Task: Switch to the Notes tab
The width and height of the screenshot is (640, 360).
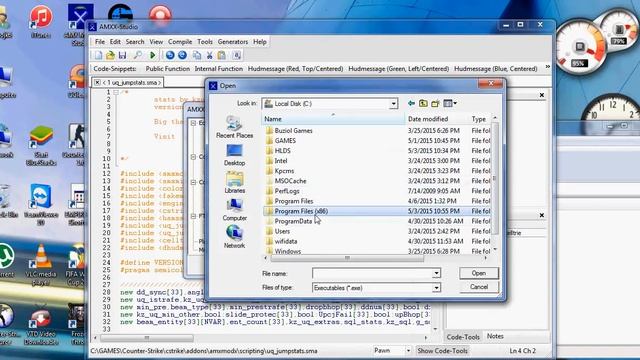Action: tap(495, 336)
